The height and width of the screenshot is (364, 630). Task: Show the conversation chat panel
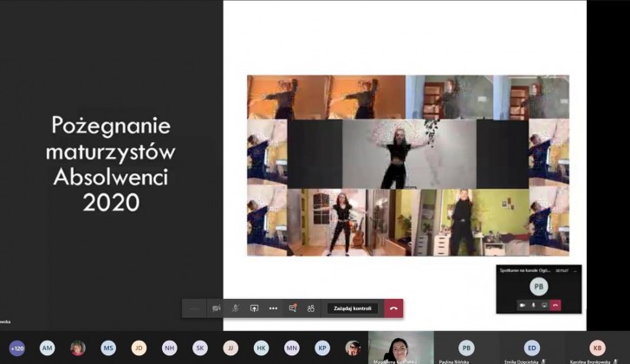point(293,308)
